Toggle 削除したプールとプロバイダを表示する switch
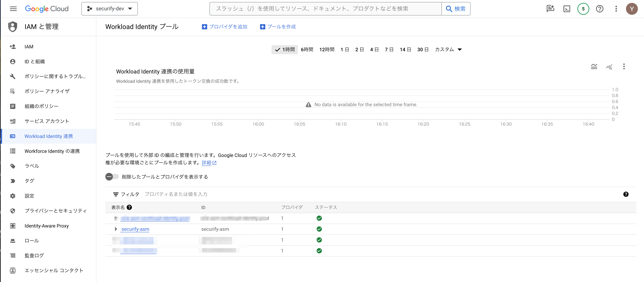644x282 pixels. 112,177
